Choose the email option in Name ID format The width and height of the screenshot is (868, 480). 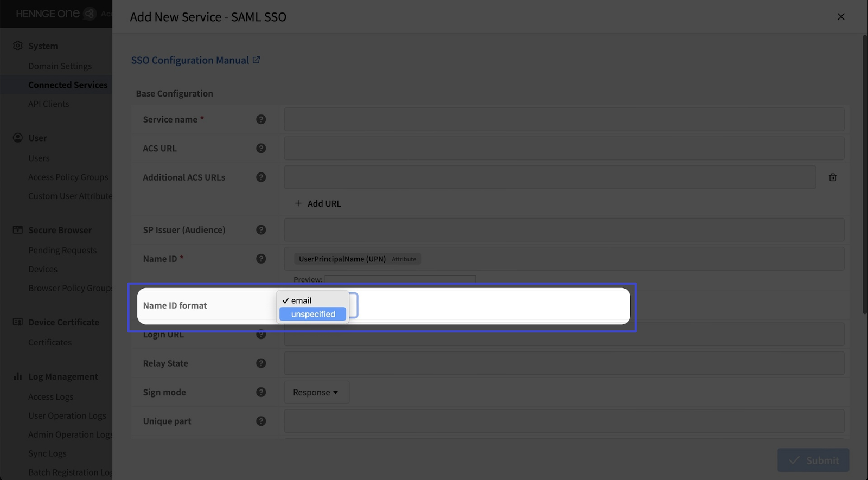[301, 300]
